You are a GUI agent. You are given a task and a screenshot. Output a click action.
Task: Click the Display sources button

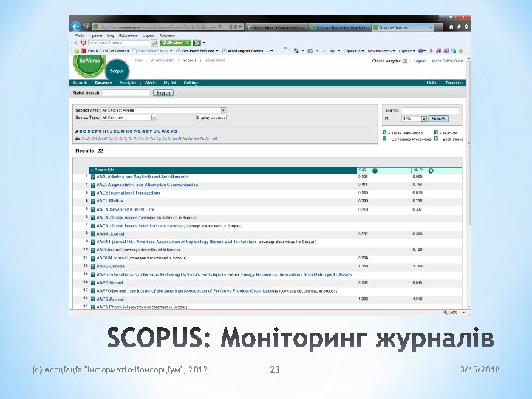211,117
